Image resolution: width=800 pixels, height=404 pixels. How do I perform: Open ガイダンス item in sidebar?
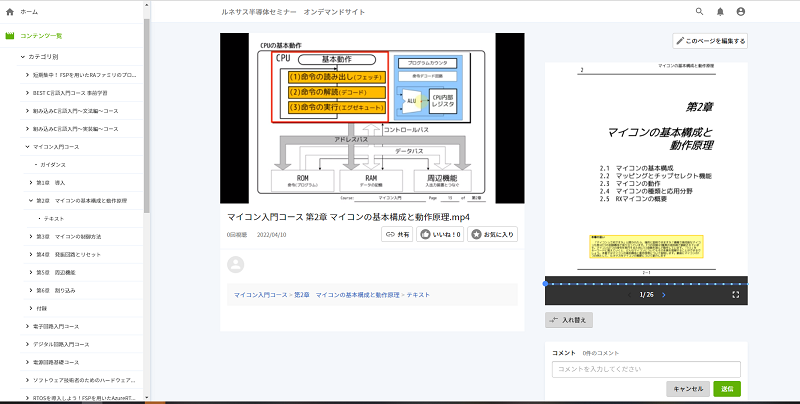click(x=53, y=165)
